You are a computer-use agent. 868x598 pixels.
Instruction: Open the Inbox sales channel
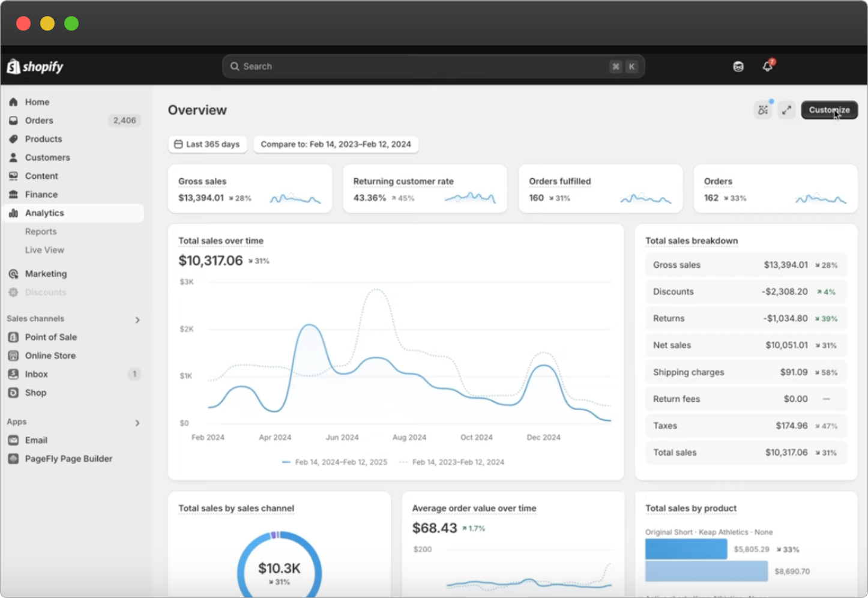click(x=36, y=374)
